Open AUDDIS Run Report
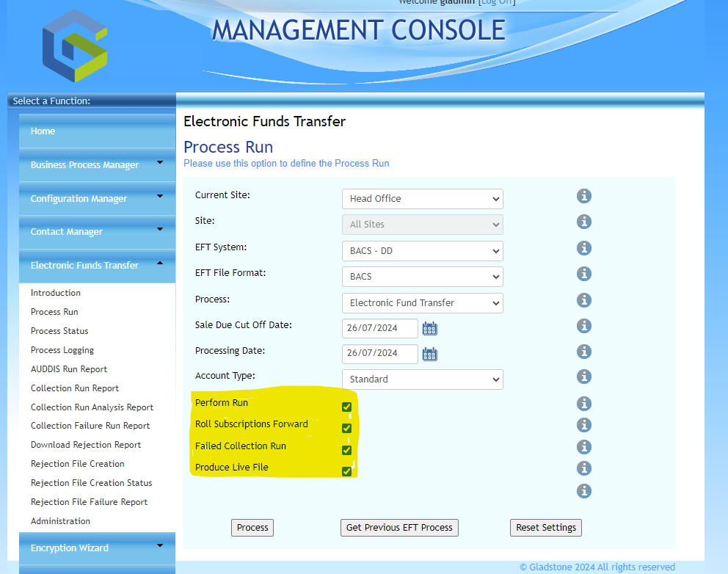728x574 pixels. (69, 368)
